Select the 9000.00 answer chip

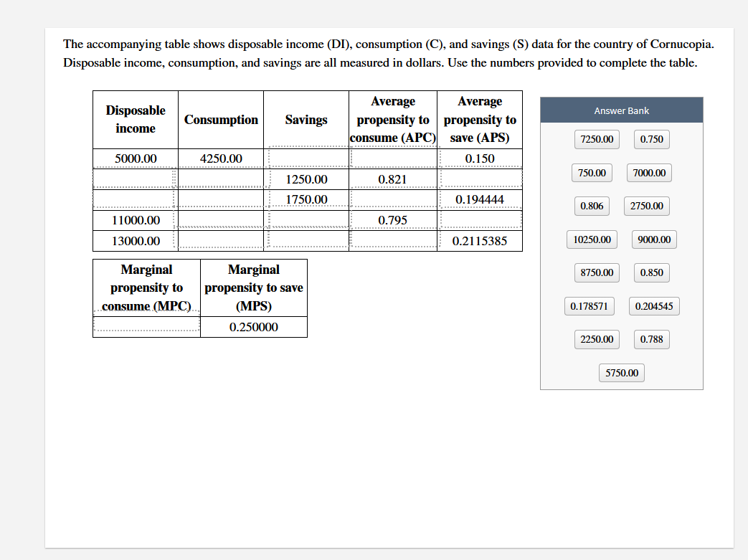653,239
